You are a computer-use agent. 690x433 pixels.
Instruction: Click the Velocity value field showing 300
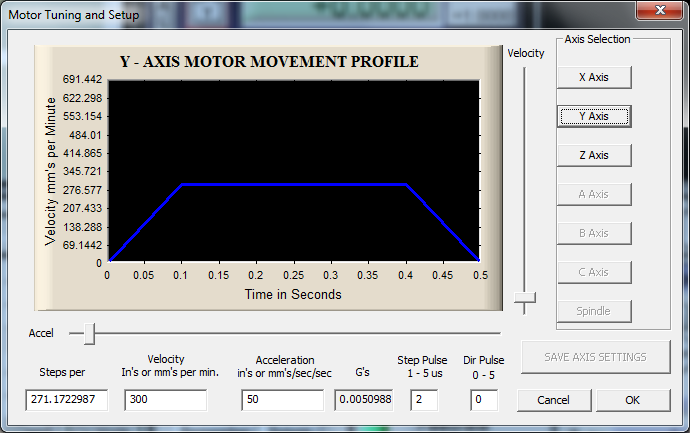tap(165, 400)
